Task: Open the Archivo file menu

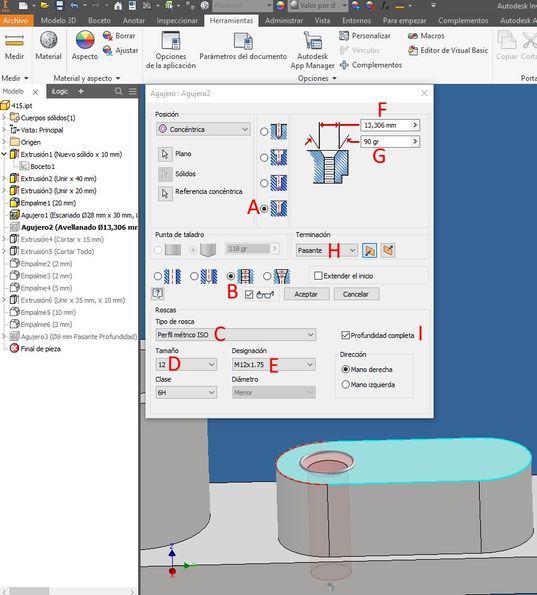Action: (16, 20)
